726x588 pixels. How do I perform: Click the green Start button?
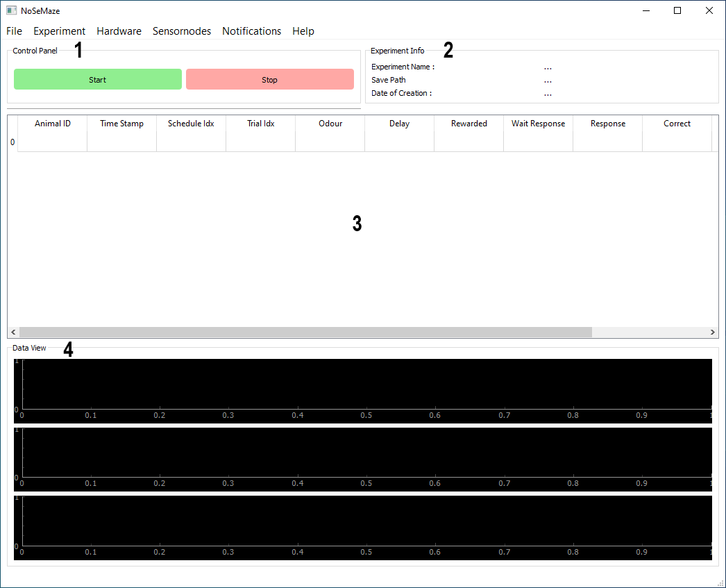[98, 80]
